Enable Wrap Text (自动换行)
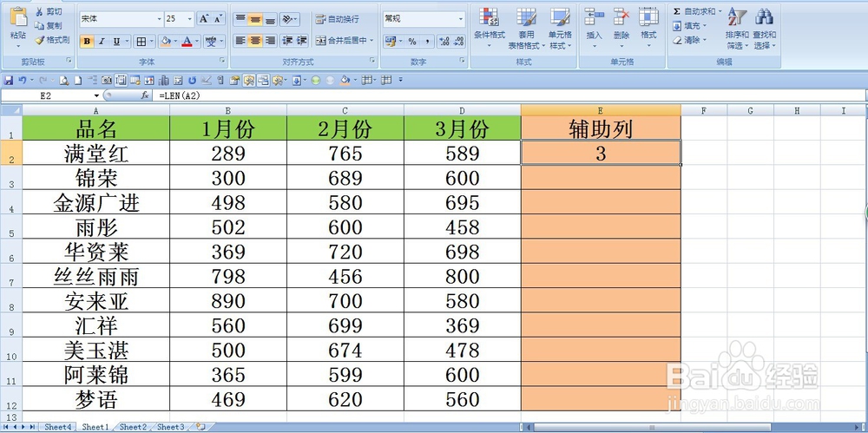Viewport: 868px width, 433px height. pyautogui.click(x=337, y=19)
